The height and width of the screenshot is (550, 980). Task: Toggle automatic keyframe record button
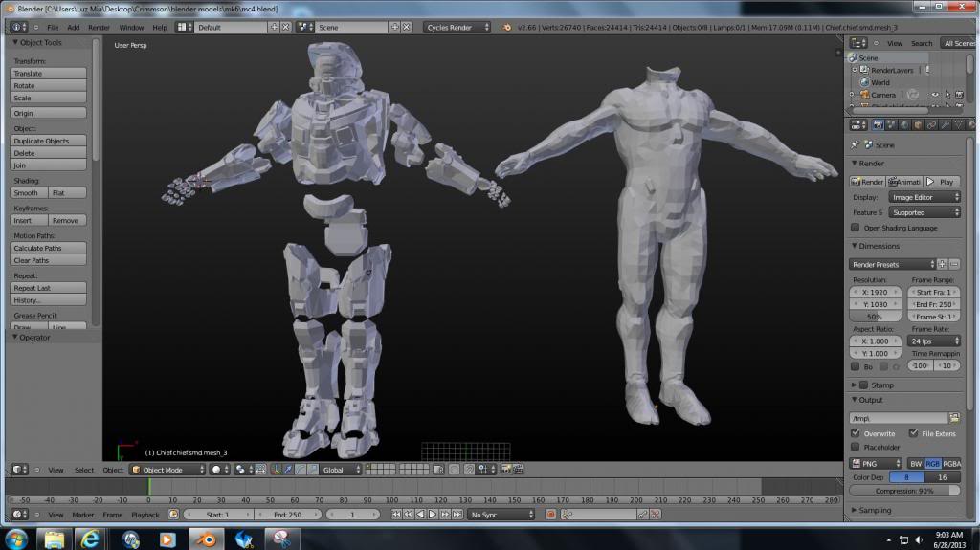(550, 515)
